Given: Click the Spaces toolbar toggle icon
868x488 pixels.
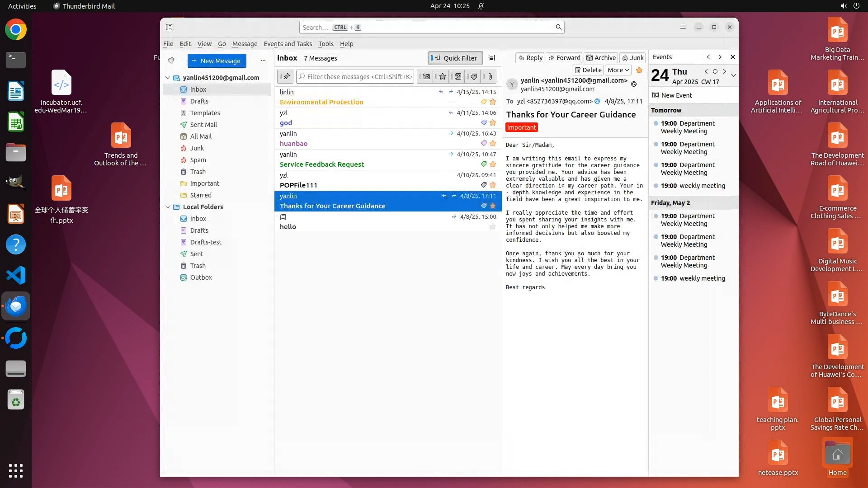Looking at the screenshot, I should tap(169, 27).
